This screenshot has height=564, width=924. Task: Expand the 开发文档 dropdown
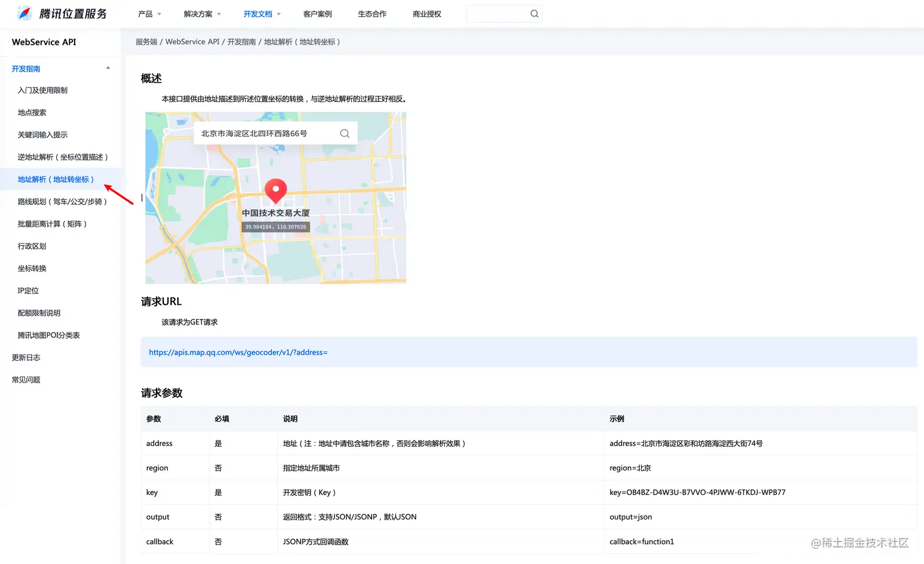[257, 13]
